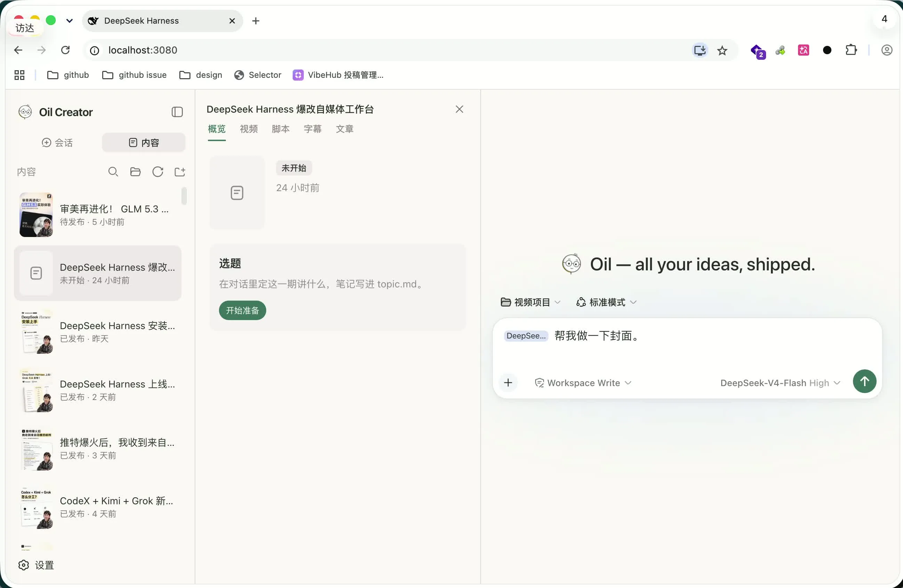Send the message with the green arrow

click(x=864, y=381)
